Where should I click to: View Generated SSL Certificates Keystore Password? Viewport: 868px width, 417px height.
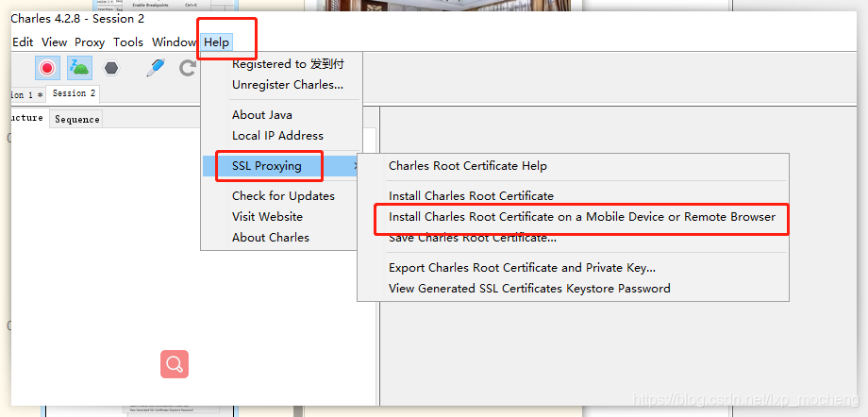pyautogui.click(x=573, y=289)
